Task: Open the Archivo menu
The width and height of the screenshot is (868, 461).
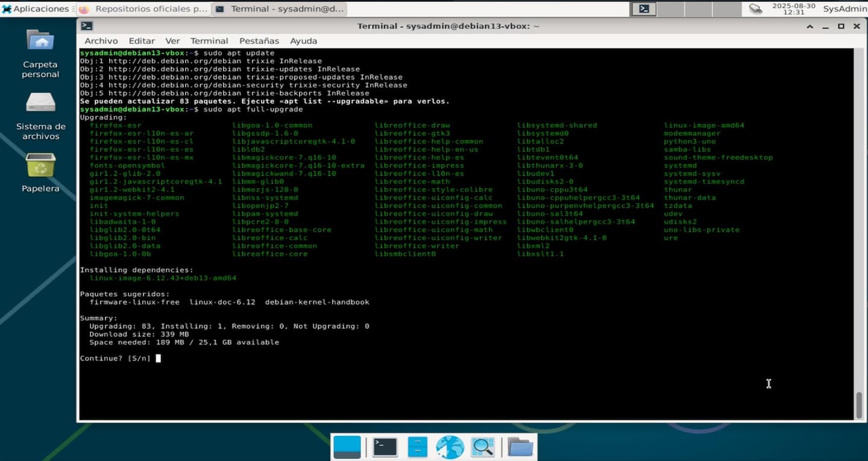Action: 101,41
